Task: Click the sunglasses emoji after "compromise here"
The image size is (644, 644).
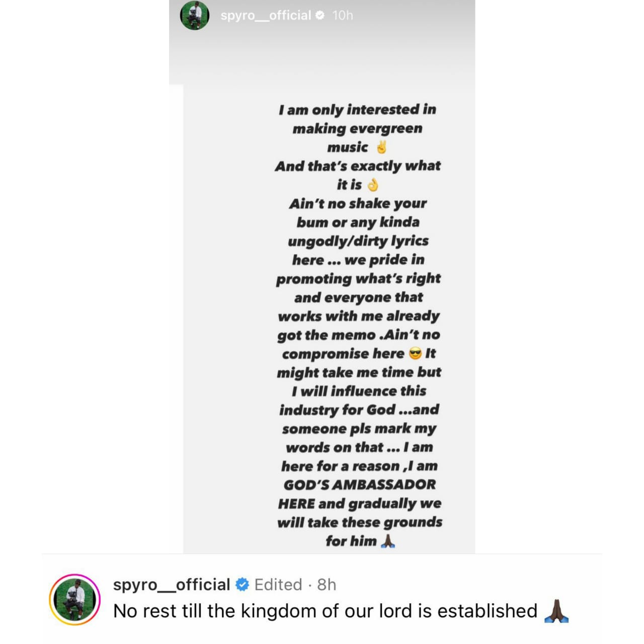Action: pos(415,354)
